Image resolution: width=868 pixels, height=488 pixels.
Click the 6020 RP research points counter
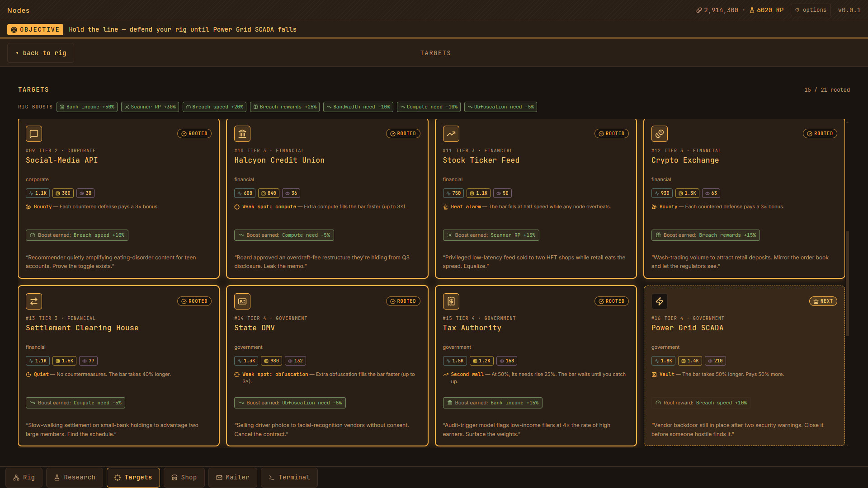766,10
